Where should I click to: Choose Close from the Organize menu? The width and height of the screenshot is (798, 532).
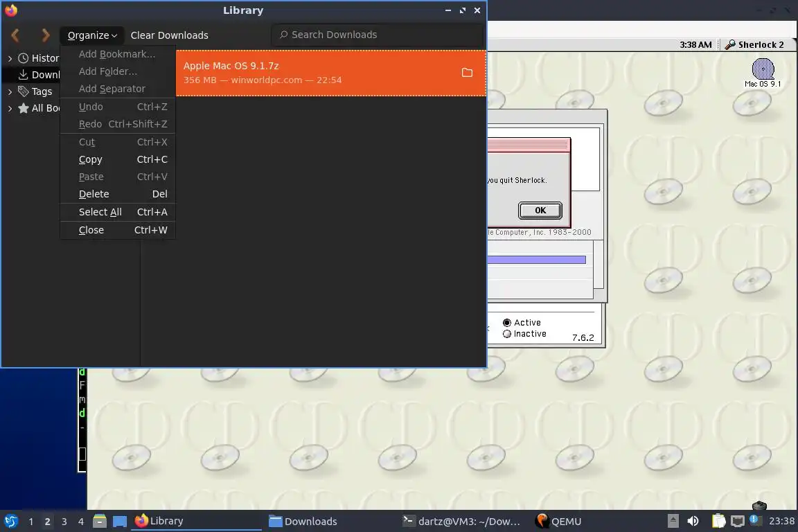click(118, 230)
